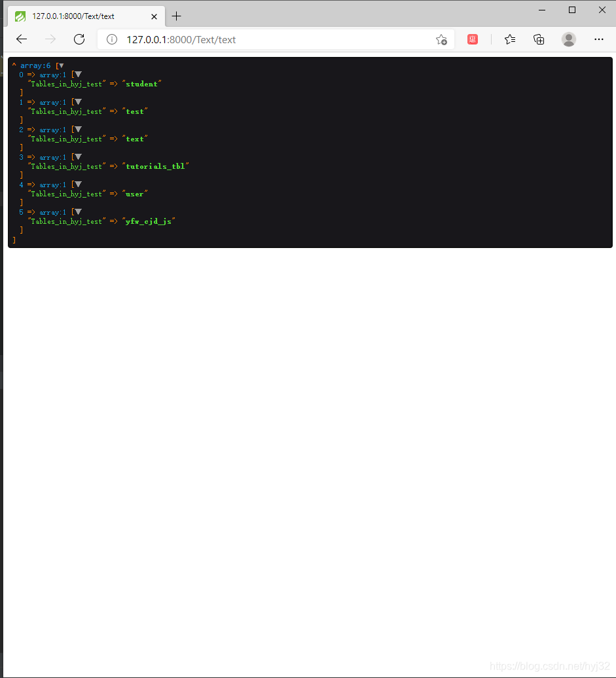Go back to the previous page
The height and width of the screenshot is (678, 616).
tap(21, 39)
